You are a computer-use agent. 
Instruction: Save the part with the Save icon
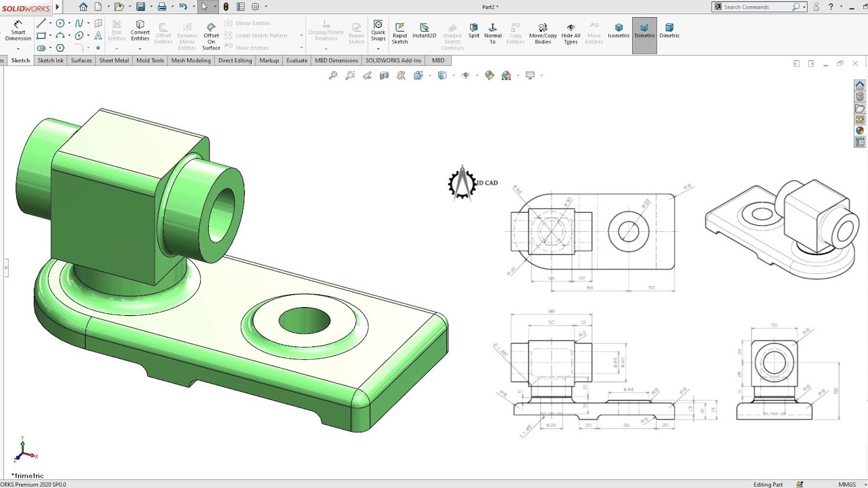coord(140,7)
